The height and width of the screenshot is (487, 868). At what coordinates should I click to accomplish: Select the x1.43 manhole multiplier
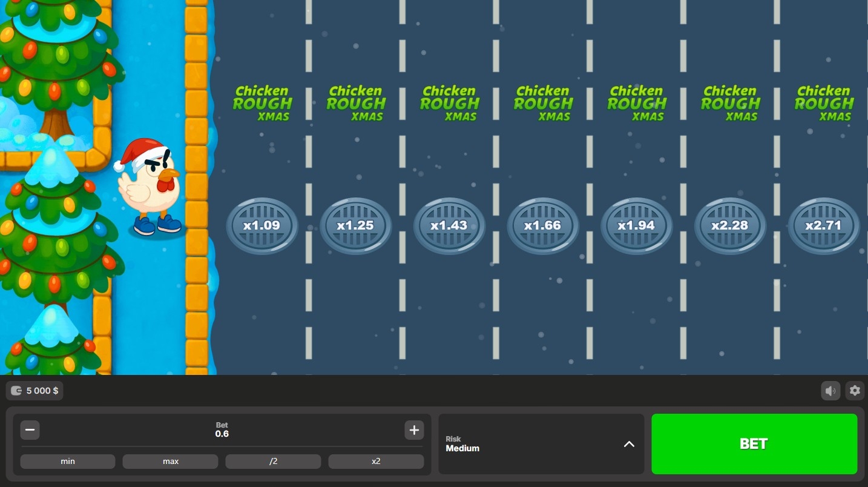point(449,225)
